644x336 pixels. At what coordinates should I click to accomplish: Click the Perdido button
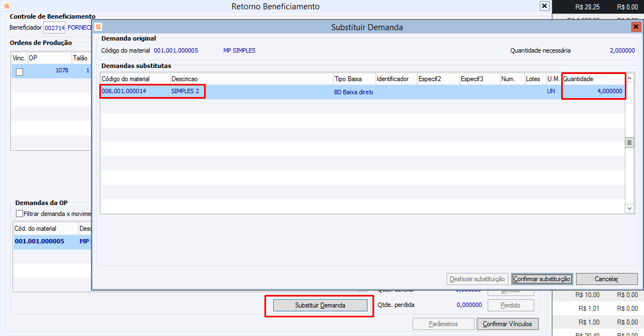[511, 305]
